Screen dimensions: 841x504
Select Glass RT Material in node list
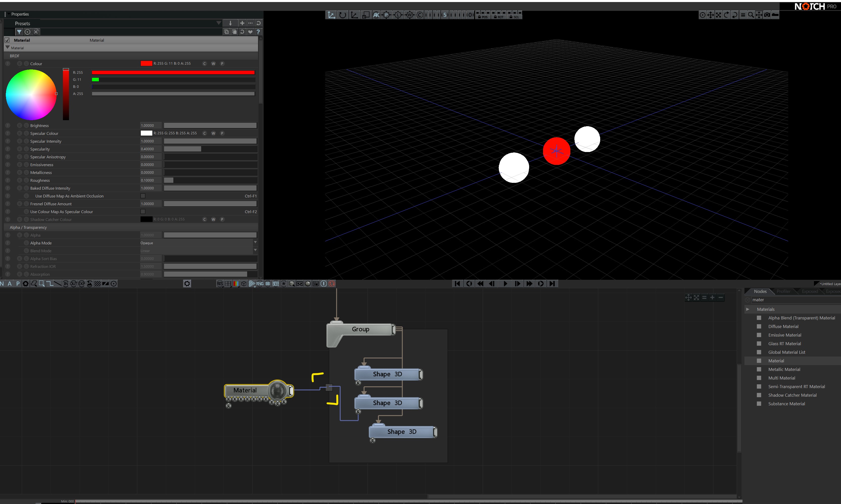click(785, 344)
